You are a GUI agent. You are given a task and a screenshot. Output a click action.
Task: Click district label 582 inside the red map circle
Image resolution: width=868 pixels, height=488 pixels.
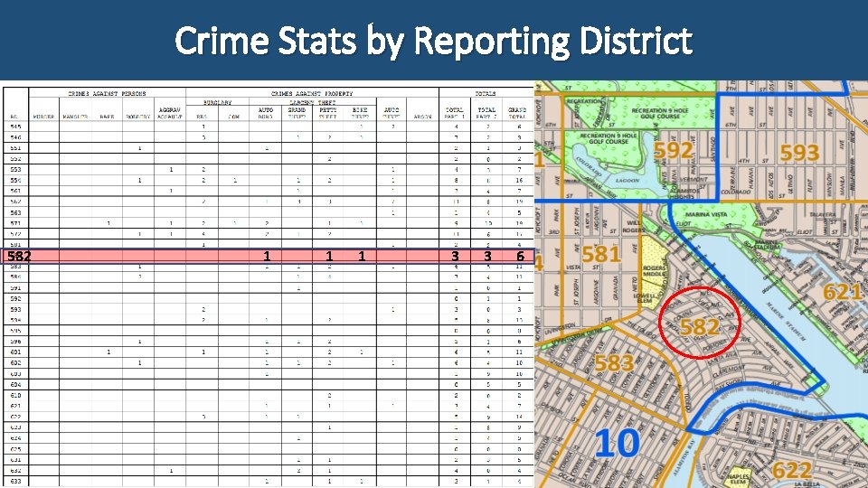point(699,326)
